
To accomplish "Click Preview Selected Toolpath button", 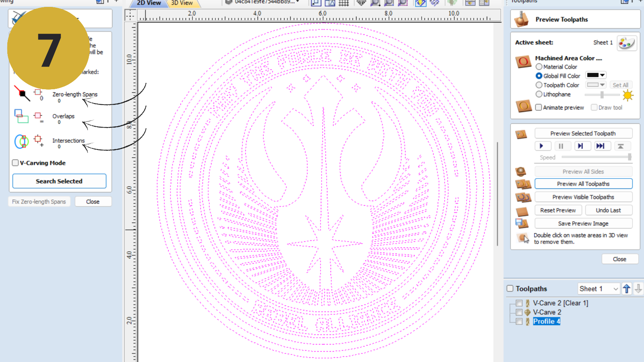I will point(583,133).
